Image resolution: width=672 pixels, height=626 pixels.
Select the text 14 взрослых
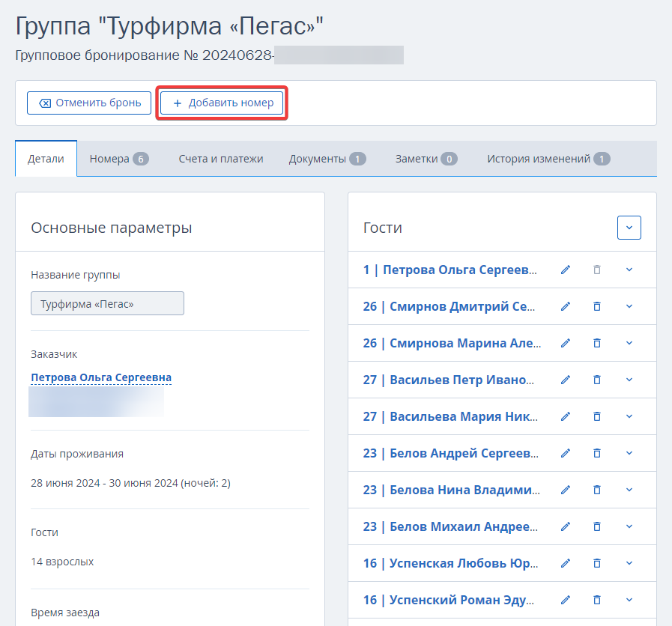point(62,562)
